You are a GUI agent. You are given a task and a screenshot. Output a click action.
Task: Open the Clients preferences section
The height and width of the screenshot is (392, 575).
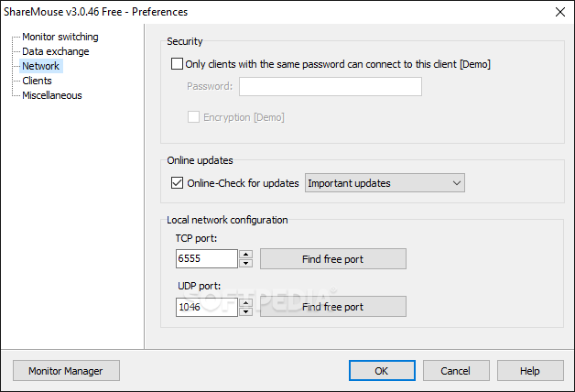[x=37, y=81]
